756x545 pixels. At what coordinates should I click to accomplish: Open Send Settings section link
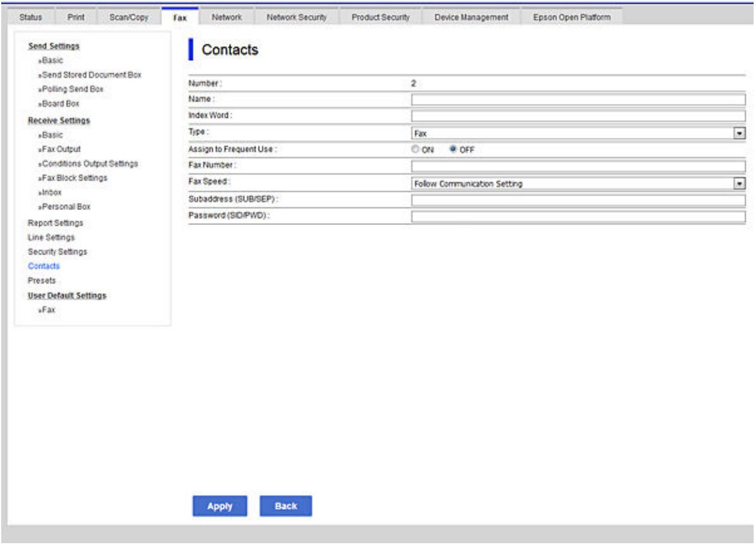pos(54,46)
